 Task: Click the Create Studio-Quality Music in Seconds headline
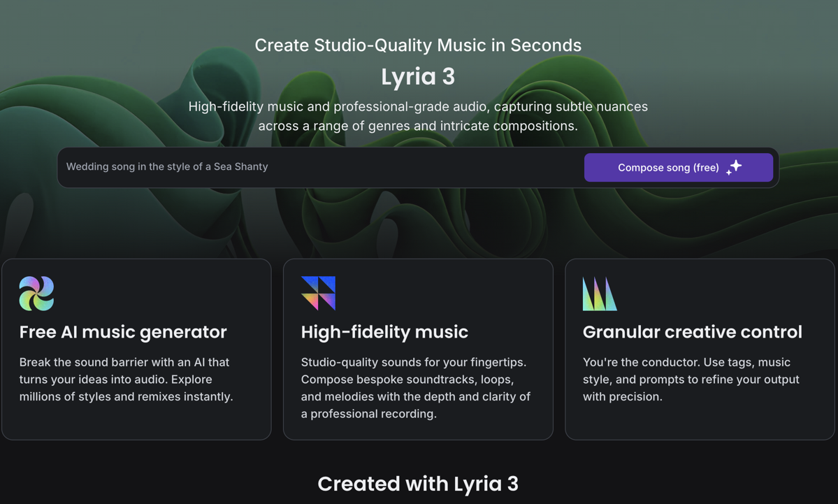(418, 45)
